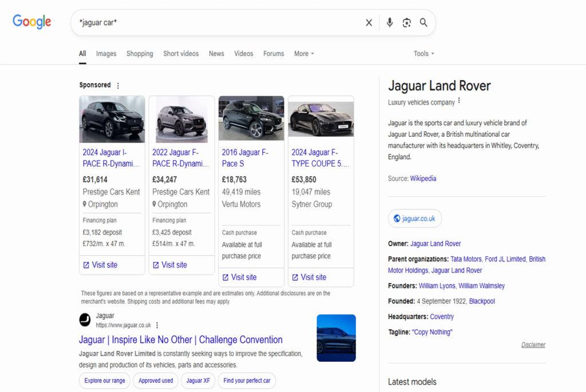This screenshot has width=586, height=392.
Task: Switch to the Forums tab
Action: click(274, 53)
